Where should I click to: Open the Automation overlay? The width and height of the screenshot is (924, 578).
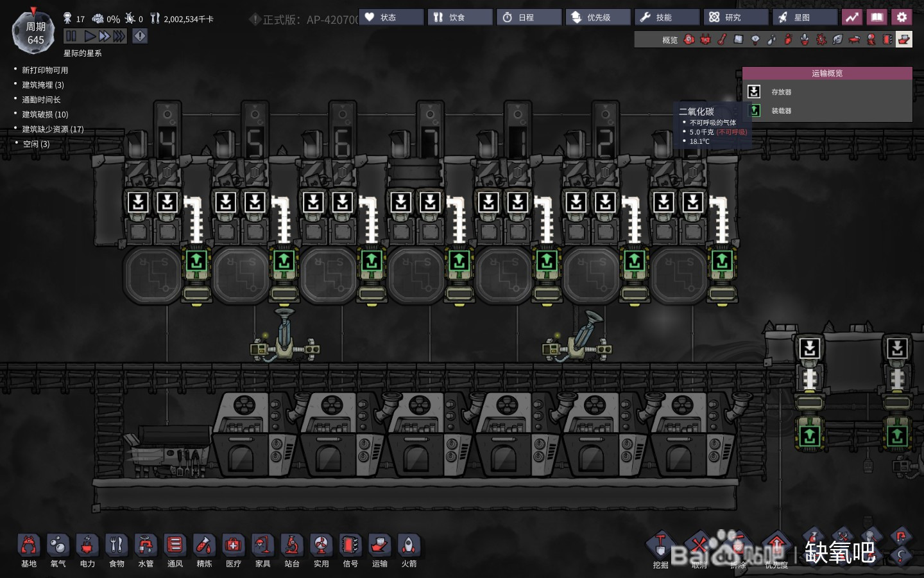point(887,40)
